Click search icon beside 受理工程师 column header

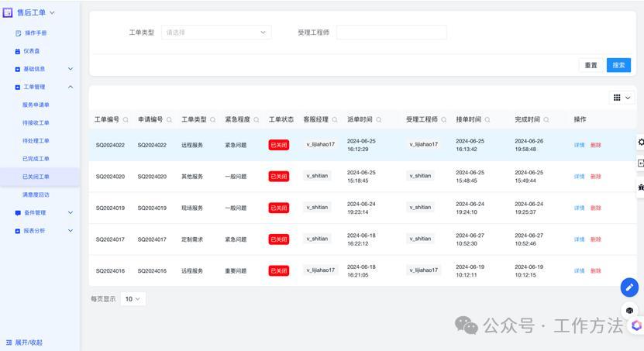click(x=444, y=120)
